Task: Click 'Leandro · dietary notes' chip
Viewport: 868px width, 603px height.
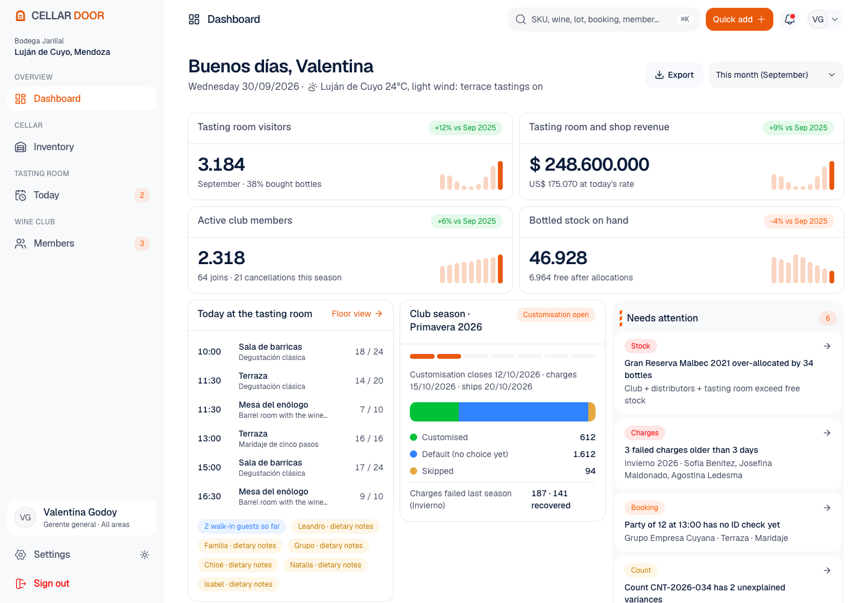Action: pyautogui.click(x=335, y=526)
